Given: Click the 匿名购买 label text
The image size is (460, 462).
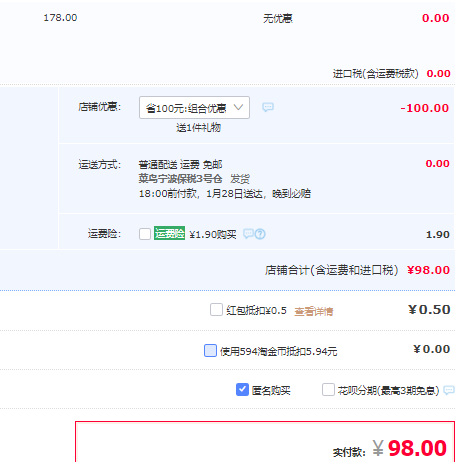Looking at the screenshot, I should pyautogui.click(x=271, y=390).
